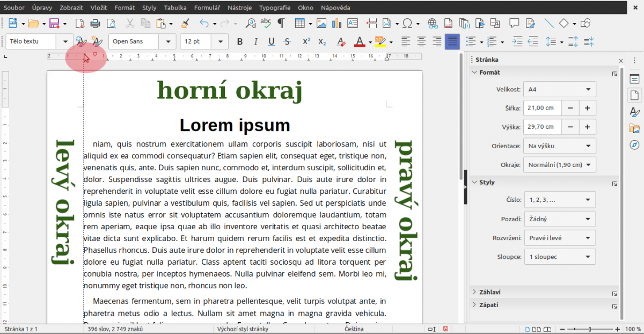Open the 12 pt font size dropdown
This screenshot has height=334, width=644.
click(x=220, y=42)
